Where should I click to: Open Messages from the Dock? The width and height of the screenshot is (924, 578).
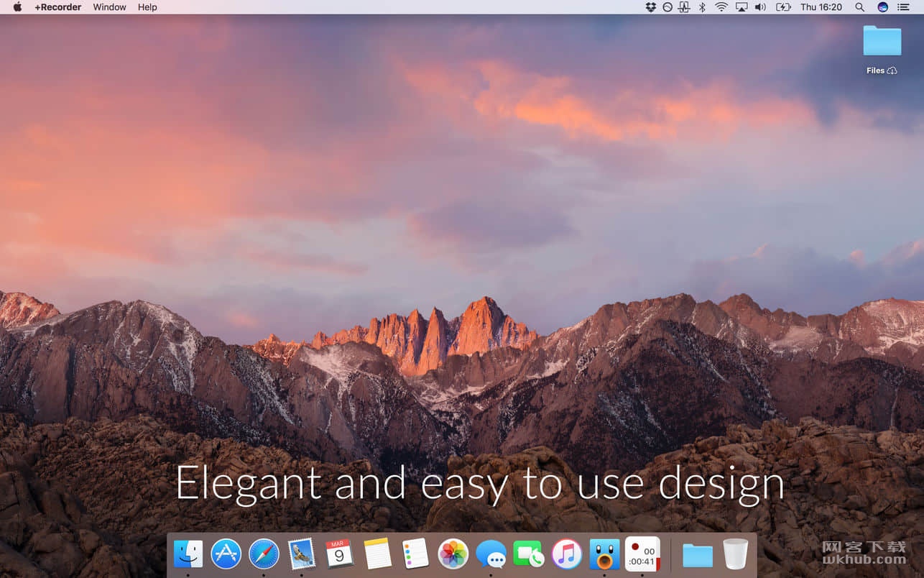coord(491,555)
